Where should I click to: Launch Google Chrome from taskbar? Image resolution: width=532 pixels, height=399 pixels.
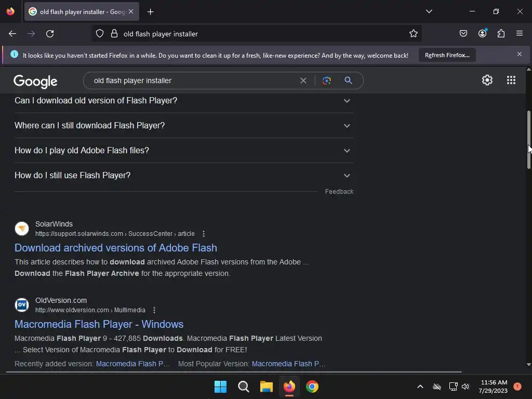312,387
